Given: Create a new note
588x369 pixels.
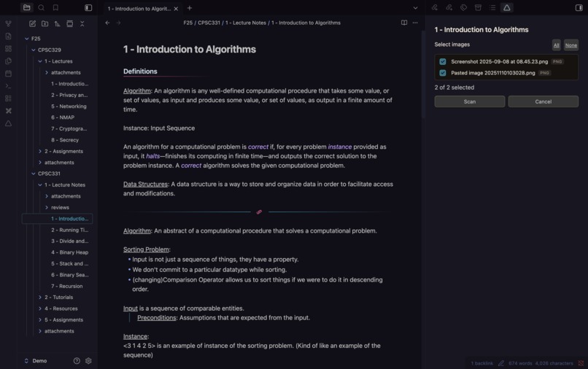Looking at the screenshot, I should [x=33, y=23].
